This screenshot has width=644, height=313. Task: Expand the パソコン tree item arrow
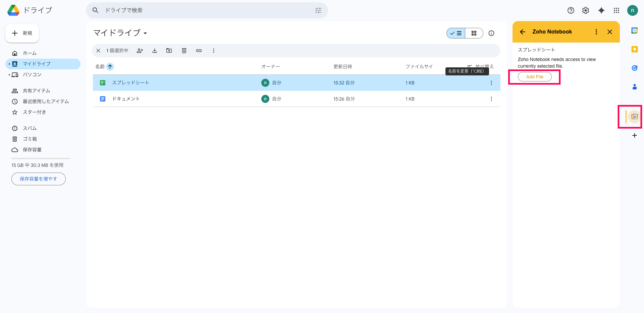pyautogui.click(x=9, y=75)
